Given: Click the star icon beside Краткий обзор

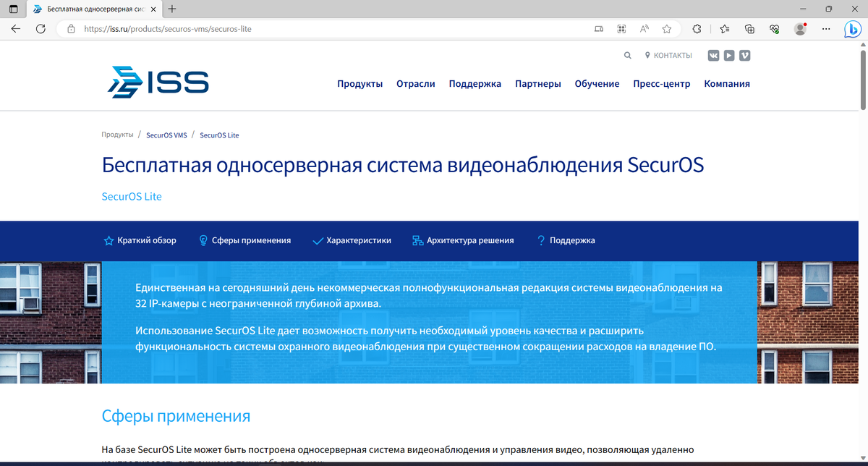Looking at the screenshot, I should click(x=109, y=240).
